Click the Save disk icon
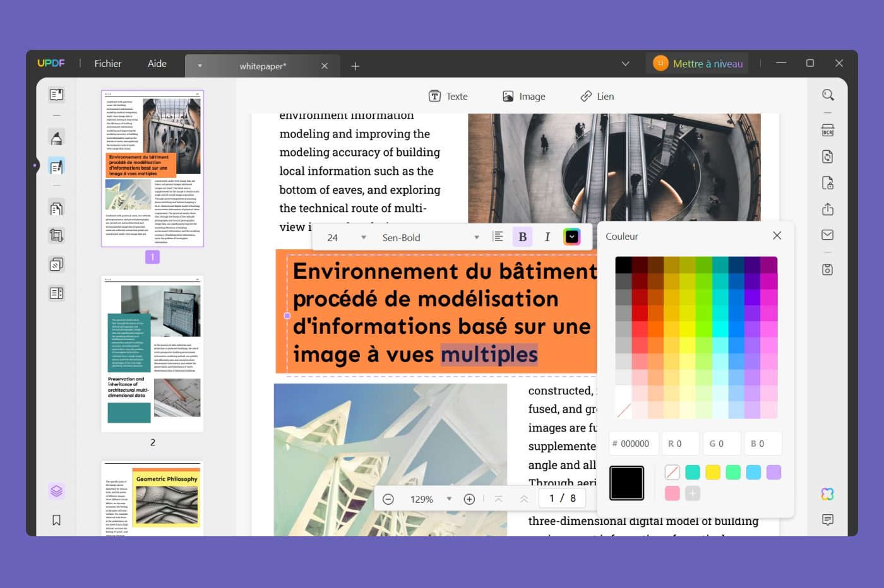This screenshot has height=588, width=884. tap(828, 269)
